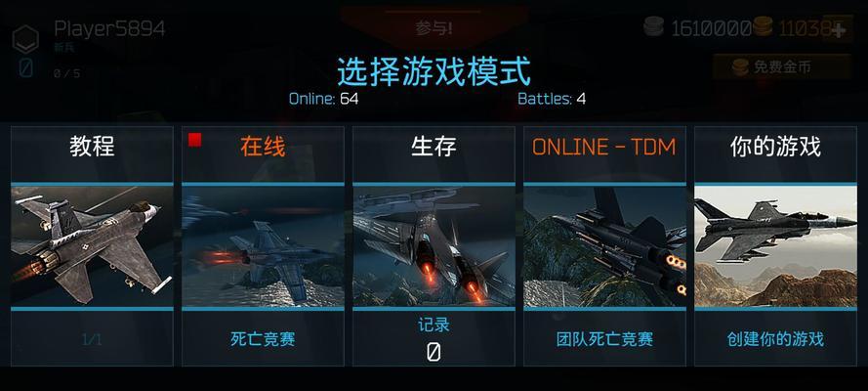Screen dimensions: 868x391
Task: Tap the plus icon to add gold
Action: (838, 29)
